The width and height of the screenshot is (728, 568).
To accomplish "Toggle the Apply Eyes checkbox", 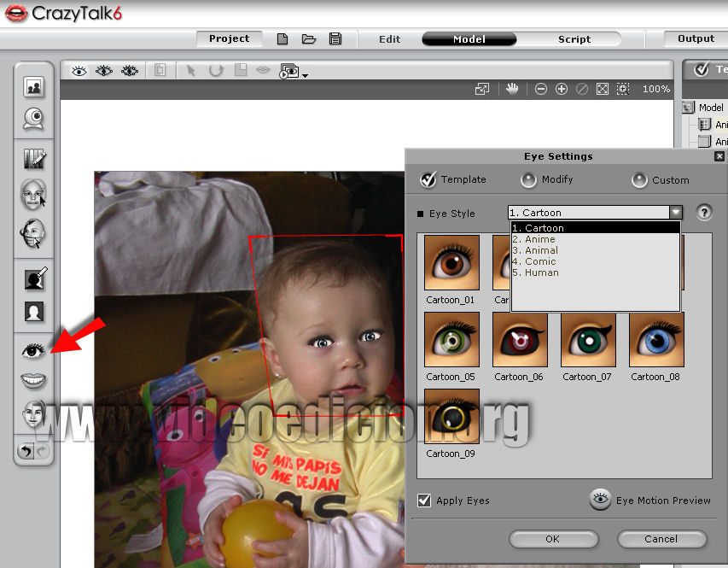I will (424, 501).
